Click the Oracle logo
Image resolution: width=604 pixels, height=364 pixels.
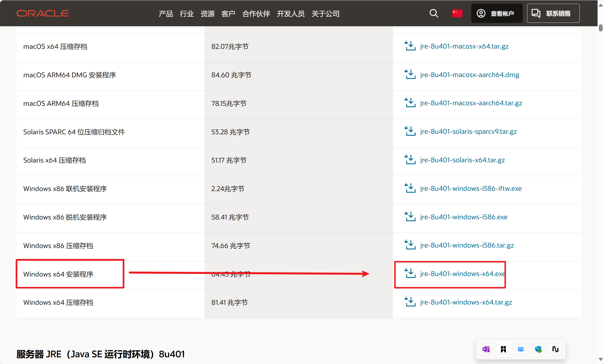point(42,13)
